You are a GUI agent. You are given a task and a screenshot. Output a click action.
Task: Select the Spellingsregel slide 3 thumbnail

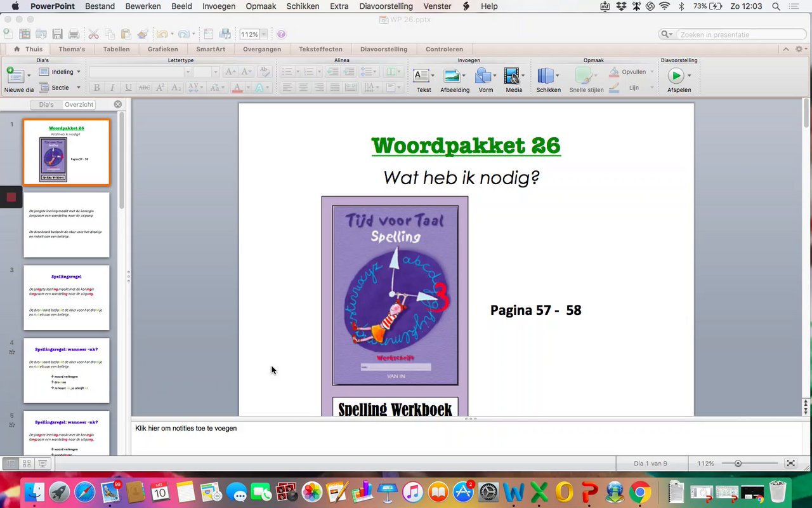coord(67,298)
